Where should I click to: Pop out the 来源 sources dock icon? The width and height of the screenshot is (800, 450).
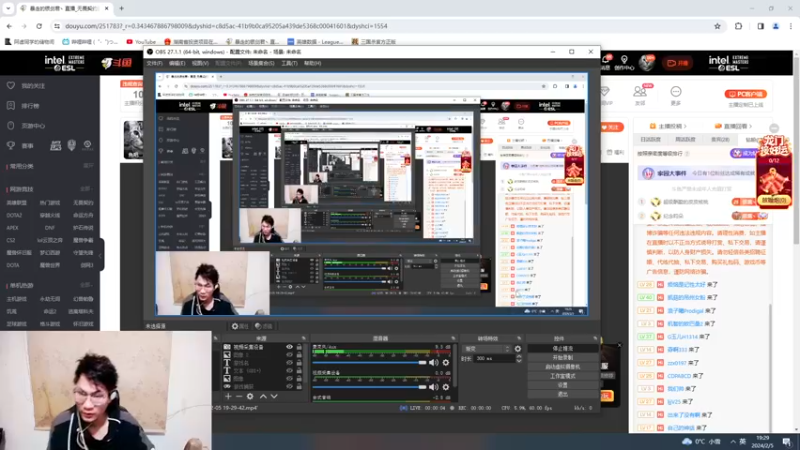304,338
